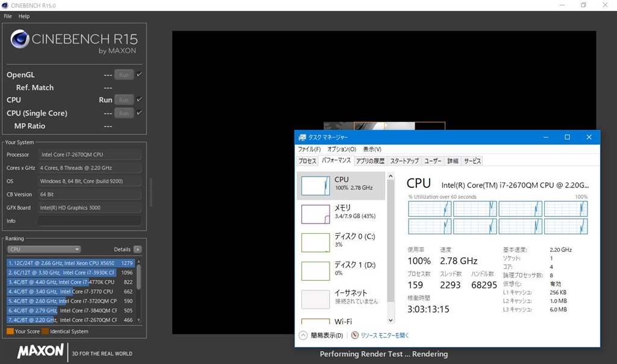
Task: Click the last logical processor graph
Action: [x=566, y=227]
